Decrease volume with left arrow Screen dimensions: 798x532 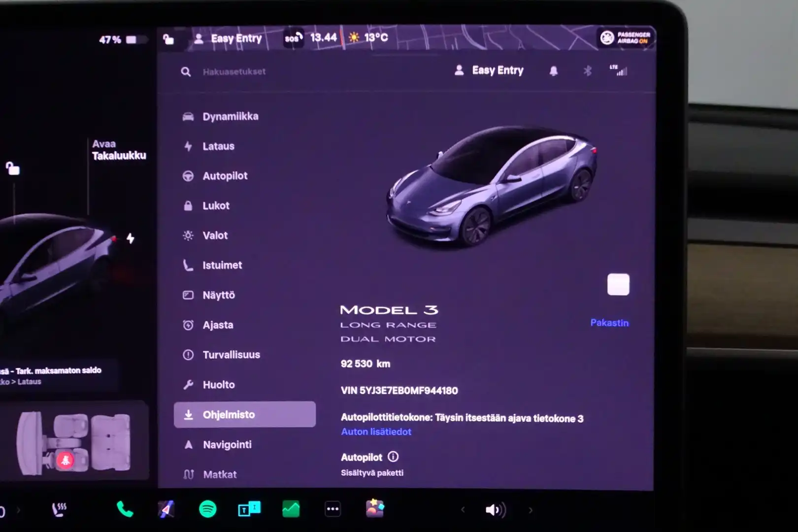(x=463, y=510)
